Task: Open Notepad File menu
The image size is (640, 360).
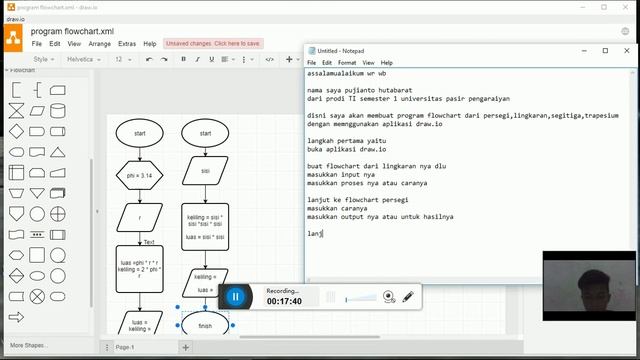Action: [x=312, y=63]
